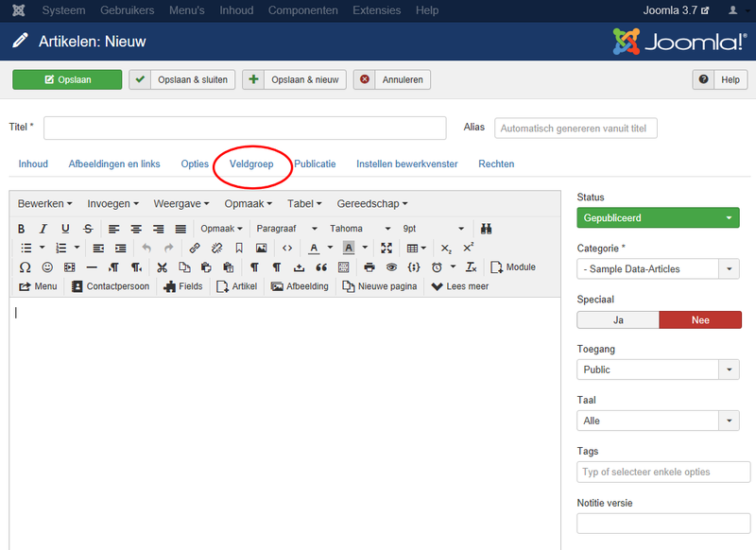
Task: Preview content with eye icon
Action: pos(391,267)
